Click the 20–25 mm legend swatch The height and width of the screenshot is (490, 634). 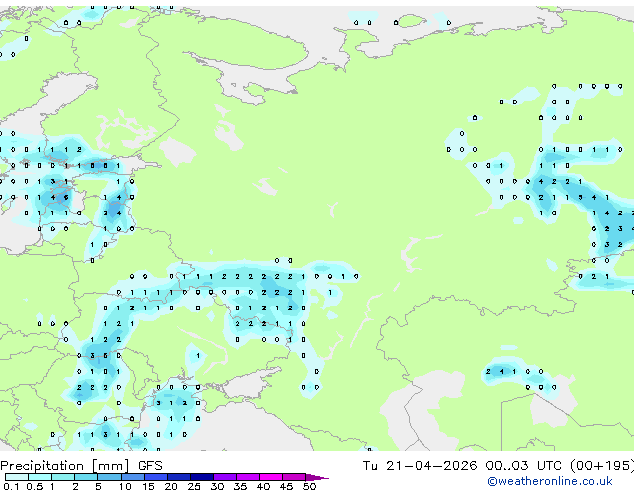point(179,477)
